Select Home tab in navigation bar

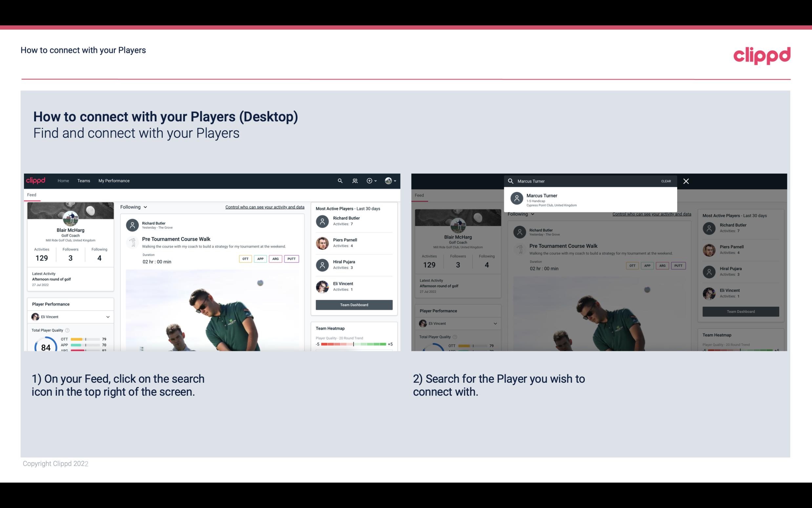tap(63, 180)
